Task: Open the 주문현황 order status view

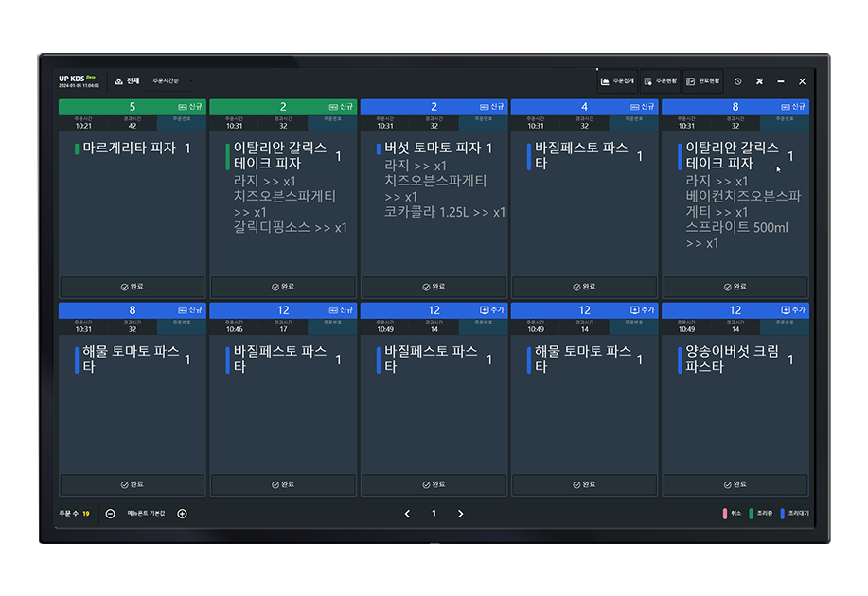Action: [660, 81]
